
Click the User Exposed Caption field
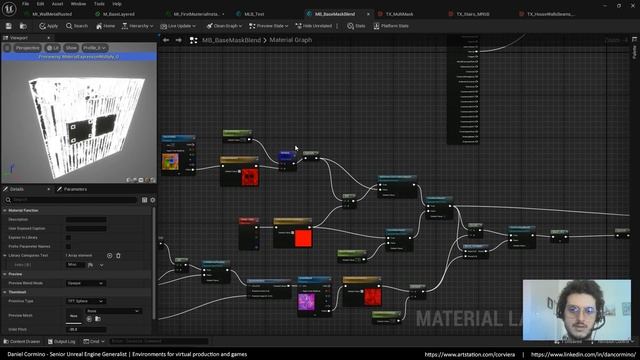(x=86, y=229)
